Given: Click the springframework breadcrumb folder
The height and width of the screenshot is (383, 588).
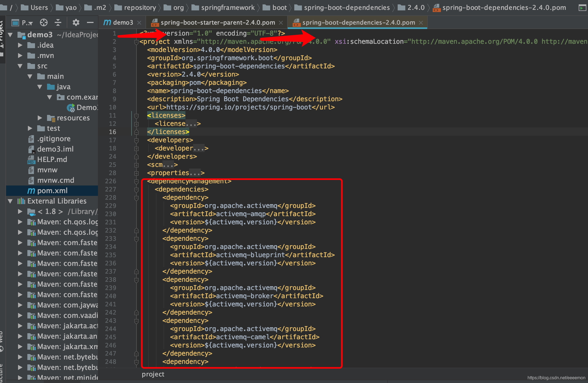Looking at the screenshot, I should click(x=228, y=8).
